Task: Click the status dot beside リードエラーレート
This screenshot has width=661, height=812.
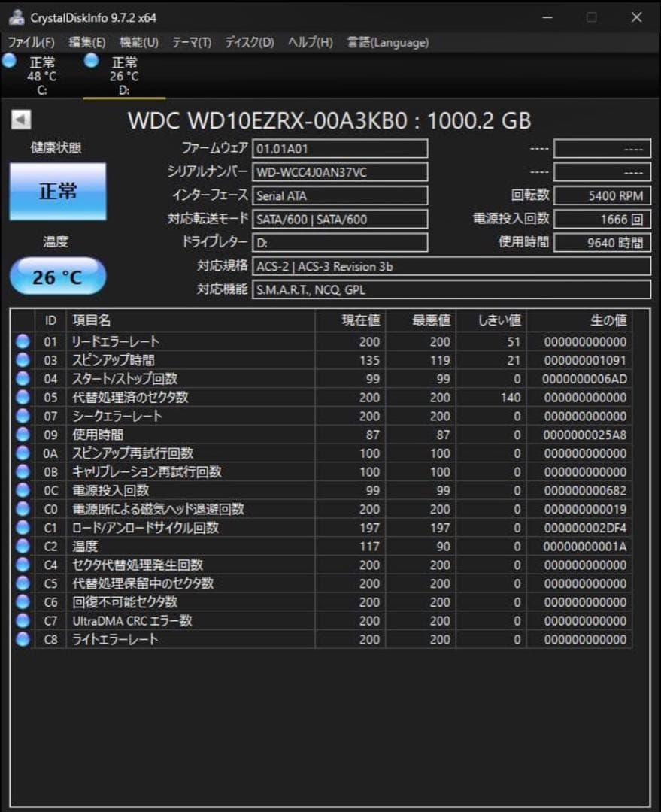Action: [22, 341]
